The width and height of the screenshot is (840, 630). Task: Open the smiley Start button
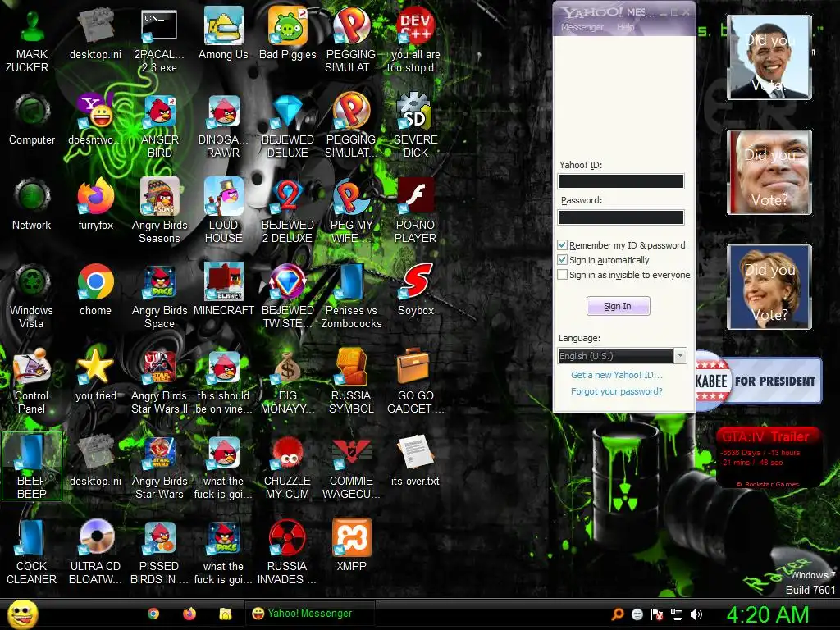(x=23, y=614)
